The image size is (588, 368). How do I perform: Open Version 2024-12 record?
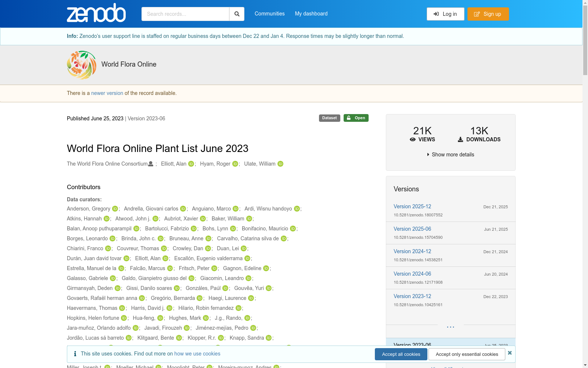coord(412,251)
